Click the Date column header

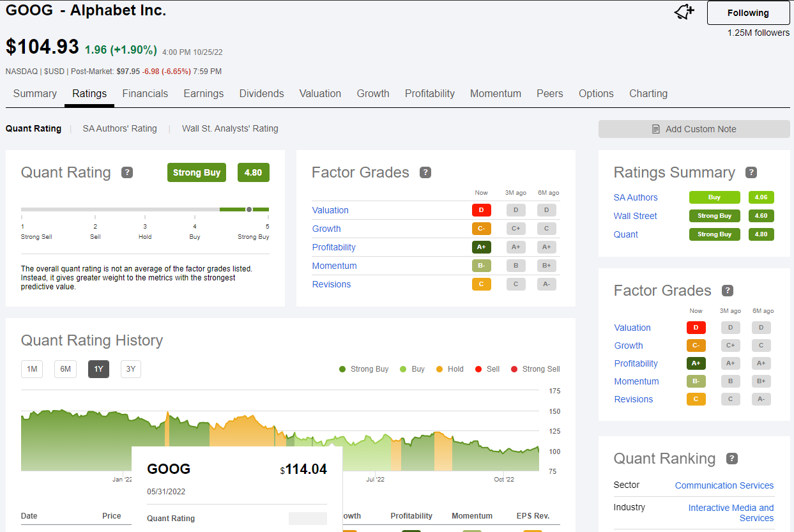coord(29,516)
